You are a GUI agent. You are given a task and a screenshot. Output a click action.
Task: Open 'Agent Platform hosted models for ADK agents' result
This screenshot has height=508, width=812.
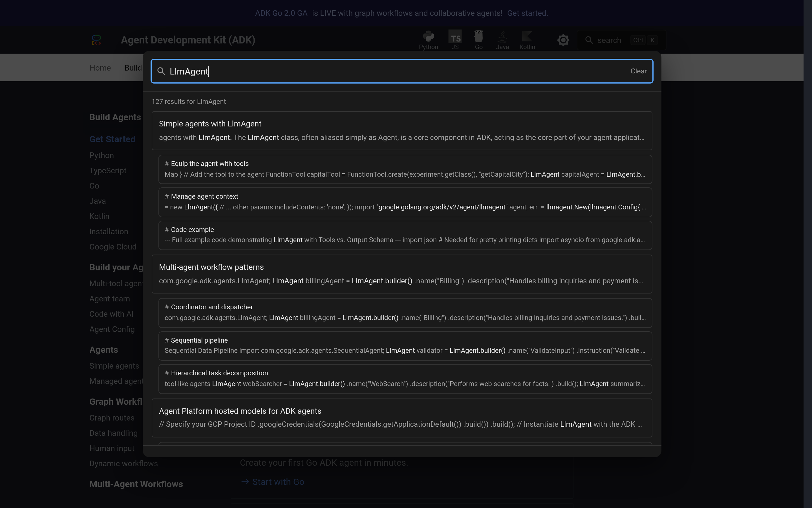402,418
